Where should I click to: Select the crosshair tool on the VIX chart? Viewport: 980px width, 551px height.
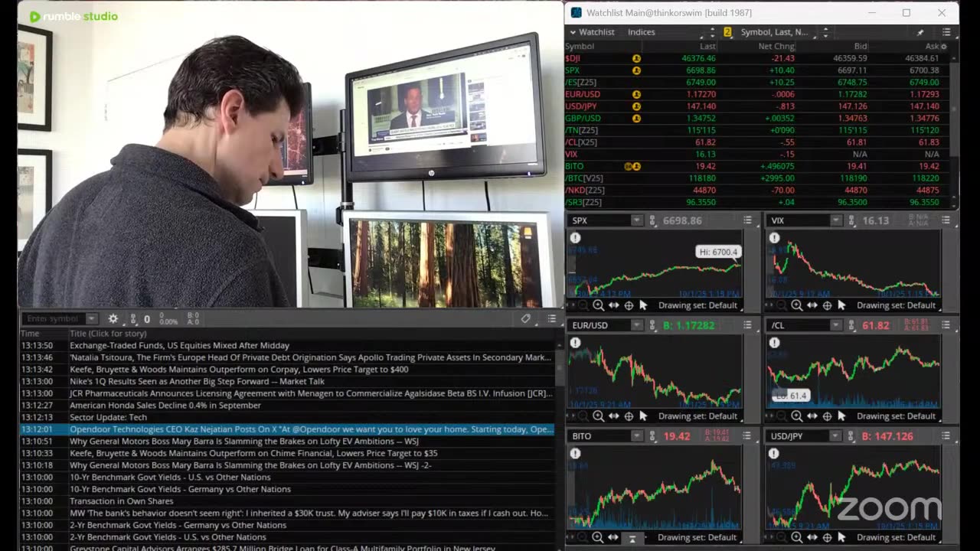(x=827, y=305)
